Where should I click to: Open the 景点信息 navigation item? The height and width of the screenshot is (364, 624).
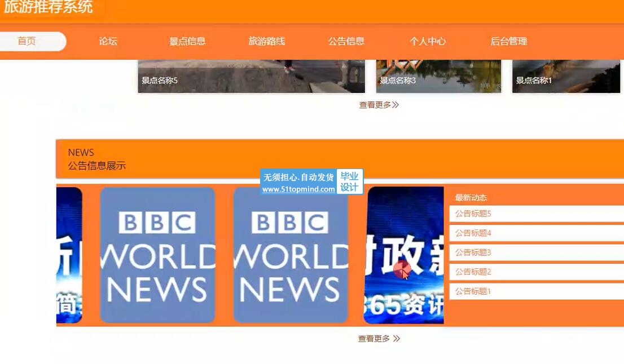point(187,41)
